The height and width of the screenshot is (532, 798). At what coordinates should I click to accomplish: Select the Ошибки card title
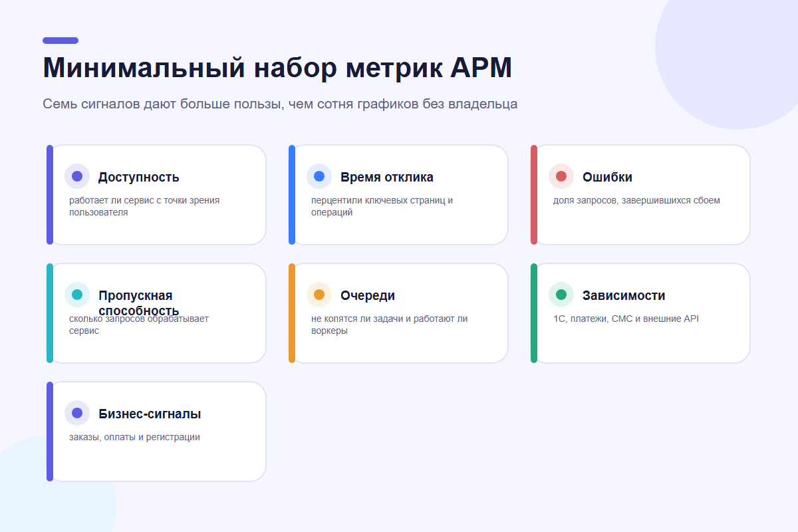608,177
